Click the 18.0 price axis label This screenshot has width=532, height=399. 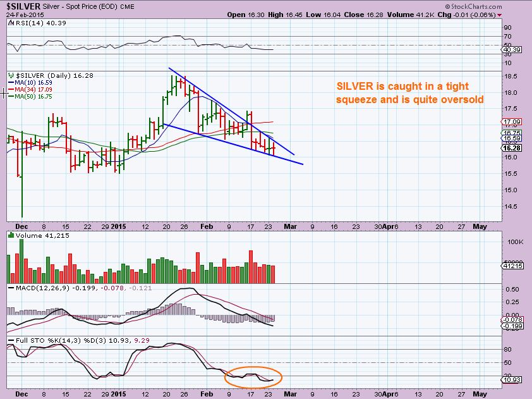(511, 93)
